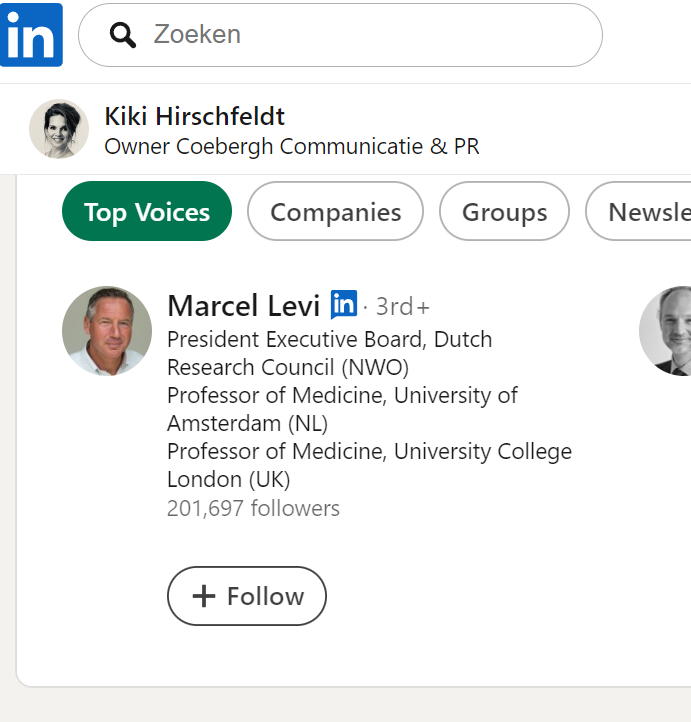Click President Executive Board, Dutch Research Council text
The image size is (691, 722).
click(330, 353)
